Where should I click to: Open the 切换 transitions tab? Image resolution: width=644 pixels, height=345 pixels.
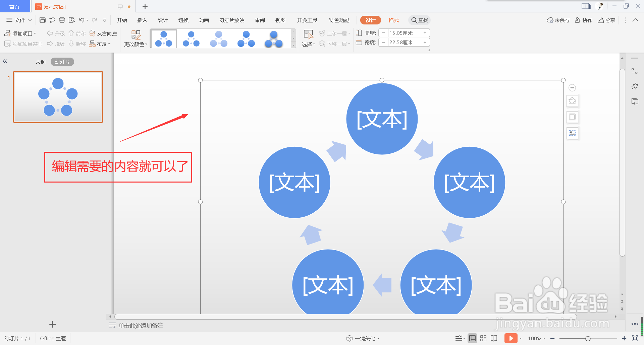(x=183, y=20)
